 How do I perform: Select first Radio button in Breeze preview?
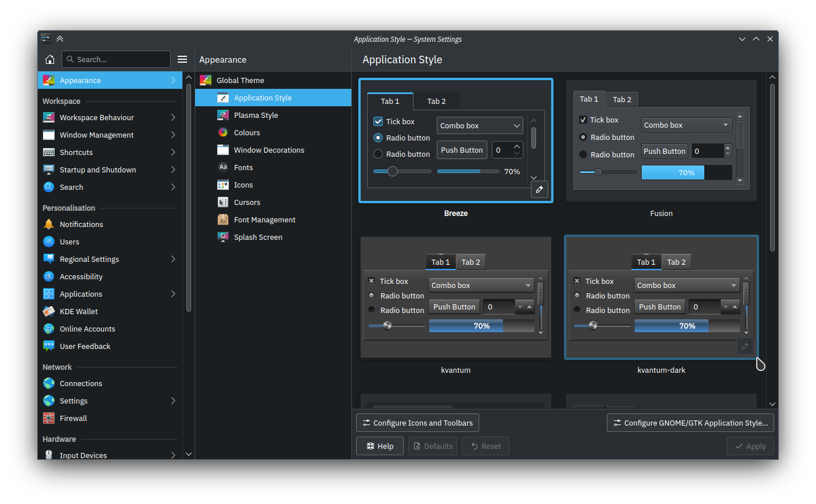pos(378,138)
